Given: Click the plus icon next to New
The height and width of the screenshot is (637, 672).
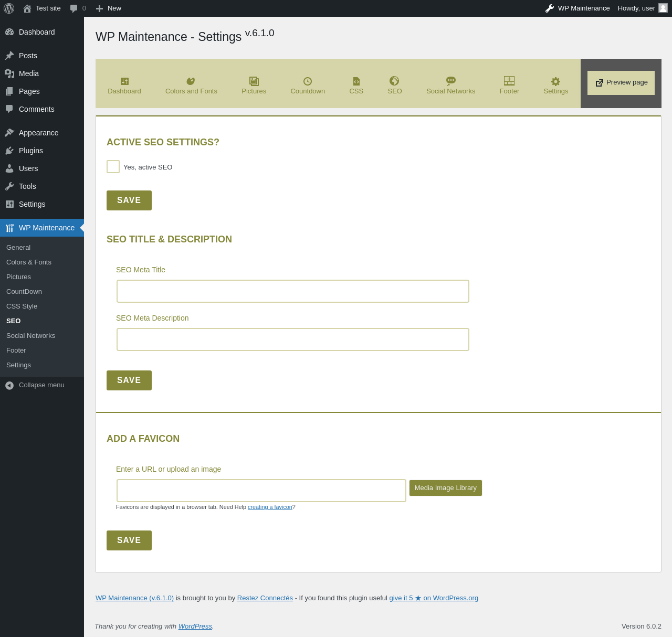Looking at the screenshot, I should click(x=99, y=8).
